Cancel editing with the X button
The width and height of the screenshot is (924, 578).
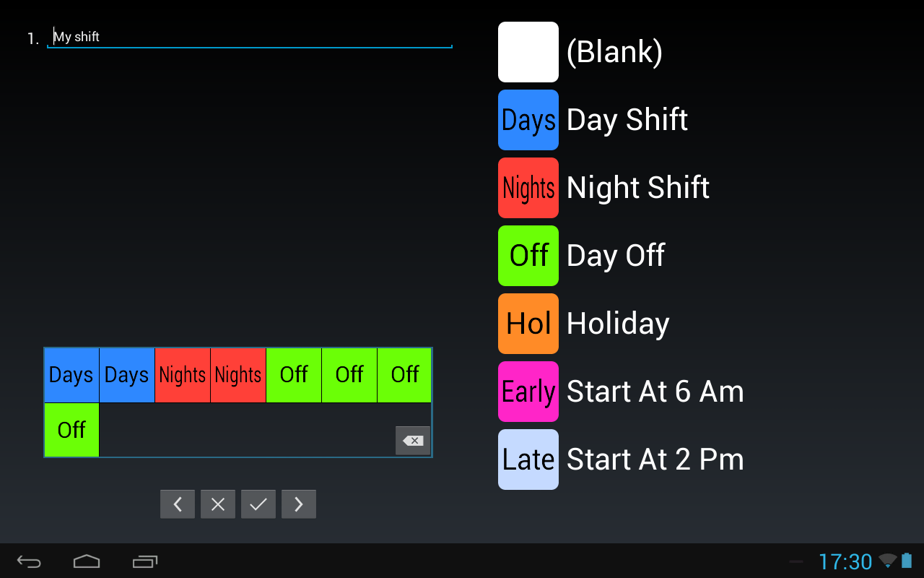tap(217, 504)
